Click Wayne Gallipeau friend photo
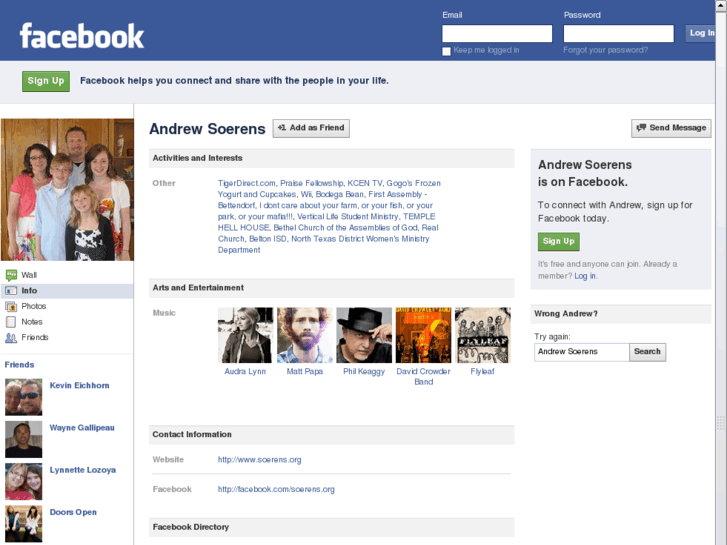Screen dimensions: 727x545 click(x=24, y=439)
